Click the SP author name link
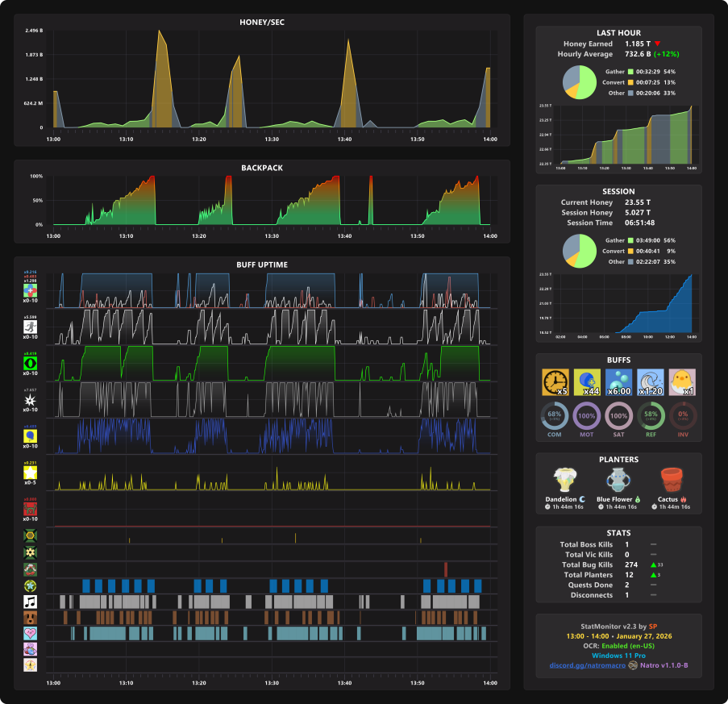The image size is (728, 704). coord(653,627)
